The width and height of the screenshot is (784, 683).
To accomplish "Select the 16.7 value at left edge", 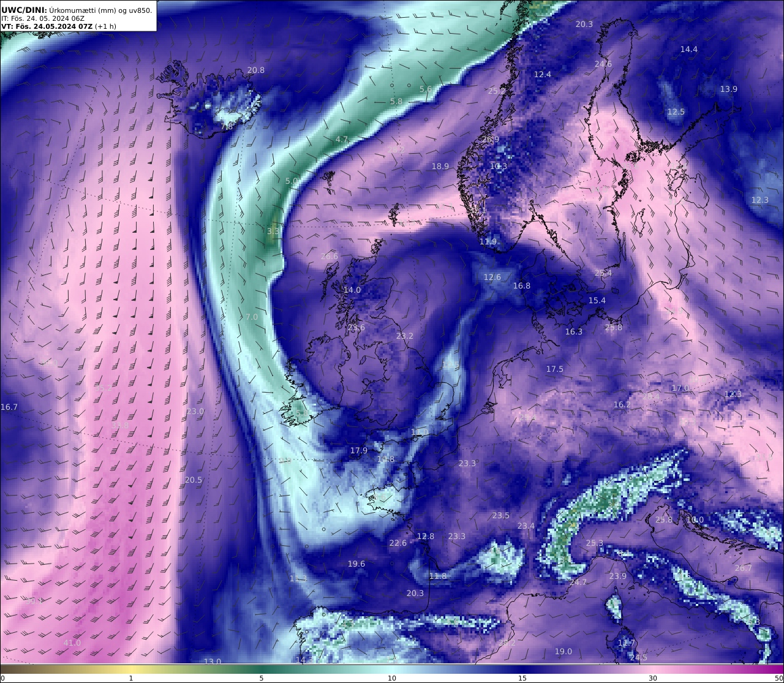I will pos(9,407).
